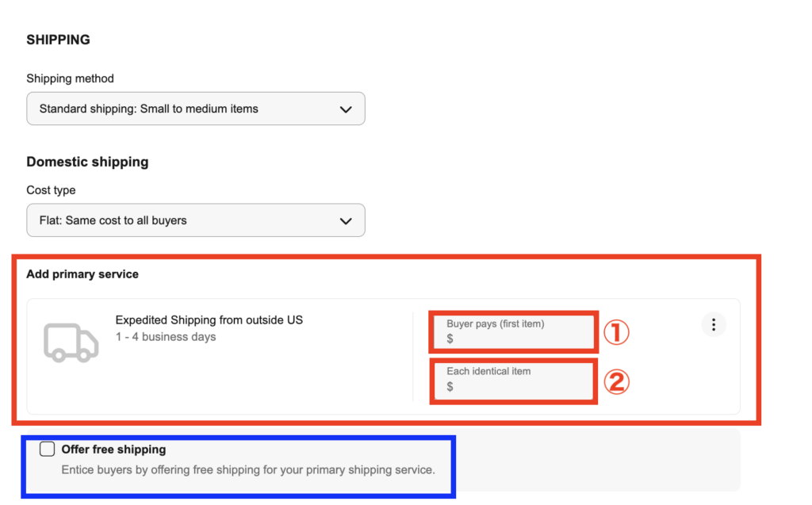Click the 1 - 4 business days text
Screen dimensions: 812x505
click(166, 337)
